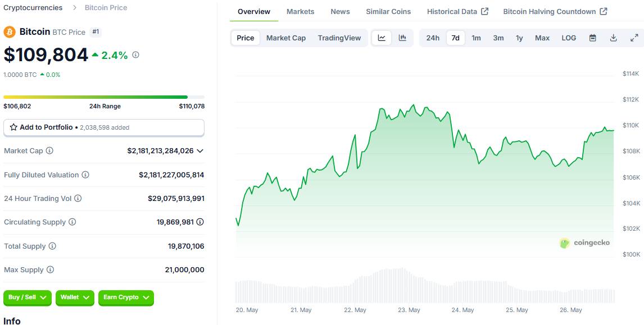The width and height of the screenshot is (644, 325).
Task: Show Fully Diluted Valuation info icon
Action: click(85, 175)
